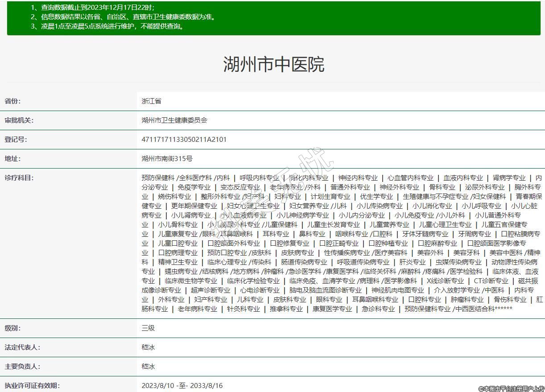Click the 级别 row label
The height and width of the screenshot is (392, 545).
click(x=12, y=328)
